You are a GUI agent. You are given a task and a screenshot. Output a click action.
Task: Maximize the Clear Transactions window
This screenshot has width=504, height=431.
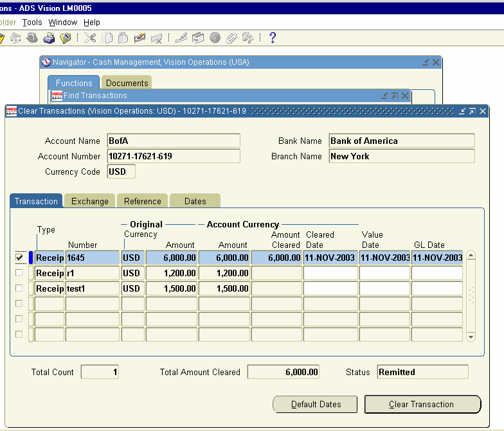point(472,111)
